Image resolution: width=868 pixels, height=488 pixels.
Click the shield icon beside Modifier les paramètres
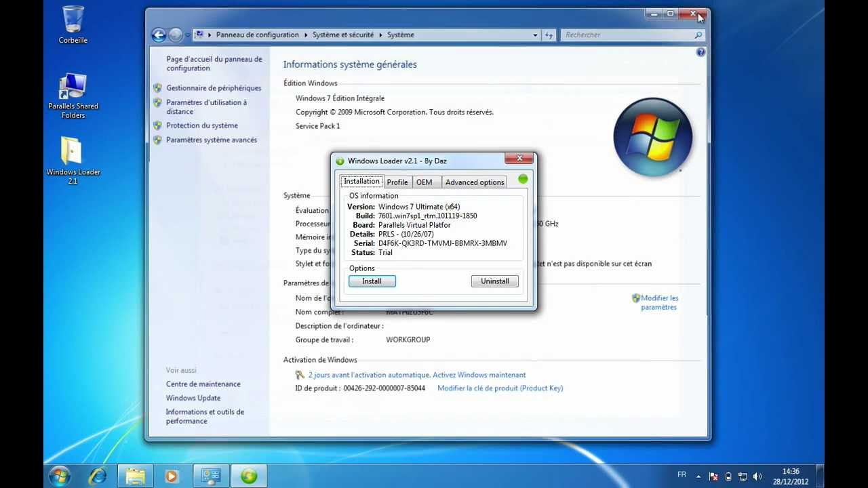click(x=636, y=298)
